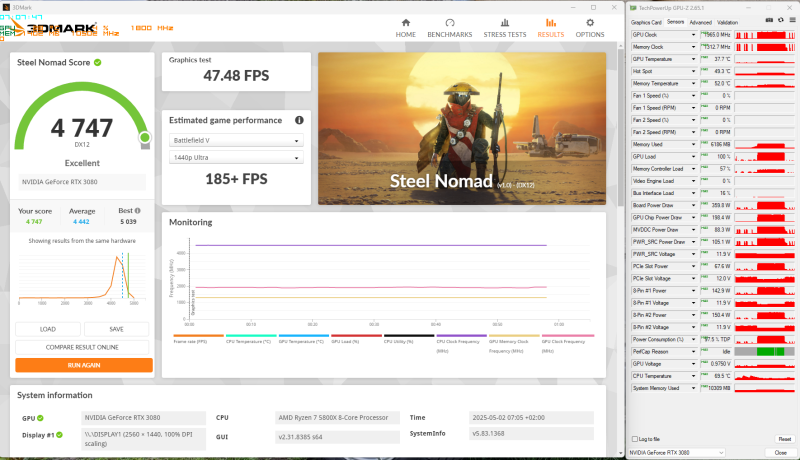Toggle GPU Memory Clock Frequency legend
Image resolution: width=800 pixels, height=460 pixels.
[x=514, y=344]
